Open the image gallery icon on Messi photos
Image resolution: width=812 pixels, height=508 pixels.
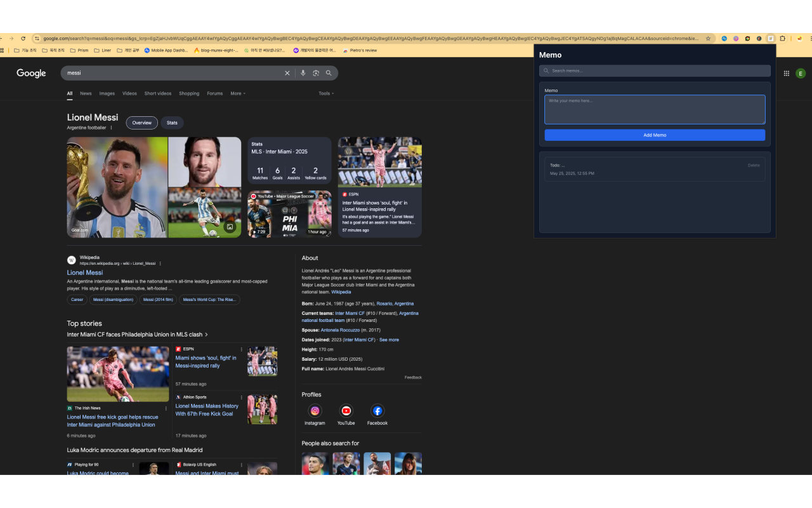(230, 227)
